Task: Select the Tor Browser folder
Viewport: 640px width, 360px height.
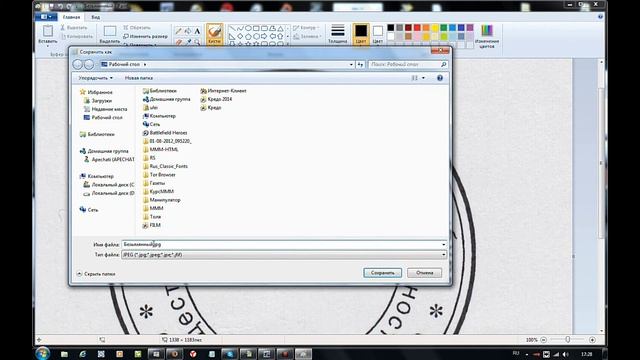Action: coord(159,175)
